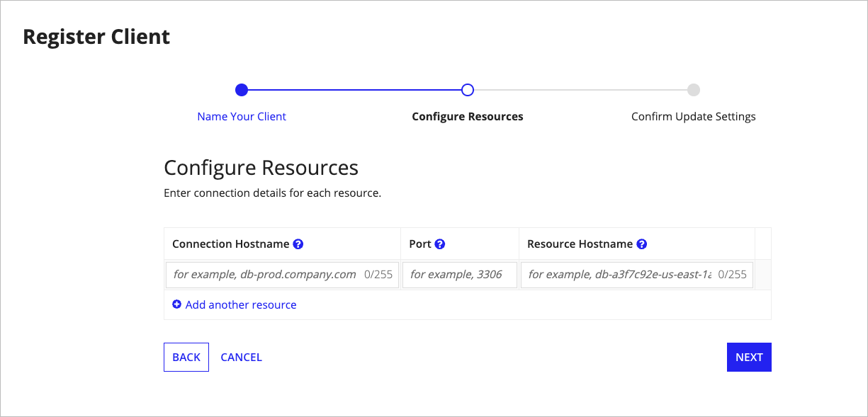The height and width of the screenshot is (417, 868).
Task: Select the Configure Resources step label
Action: click(x=468, y=117)
